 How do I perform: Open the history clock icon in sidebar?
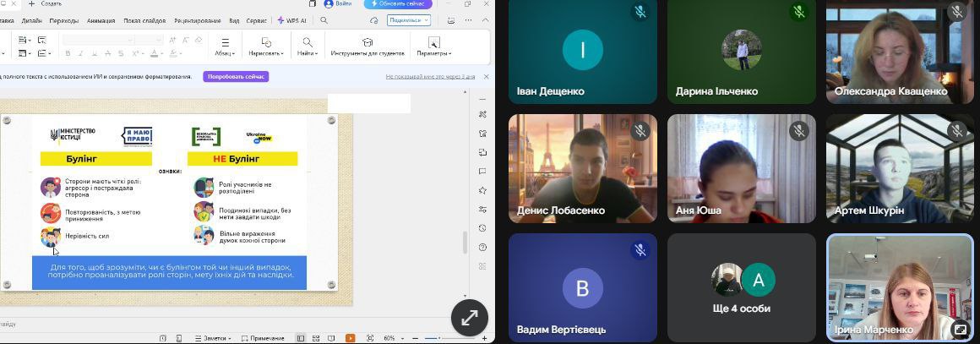(x=482, y=228)
